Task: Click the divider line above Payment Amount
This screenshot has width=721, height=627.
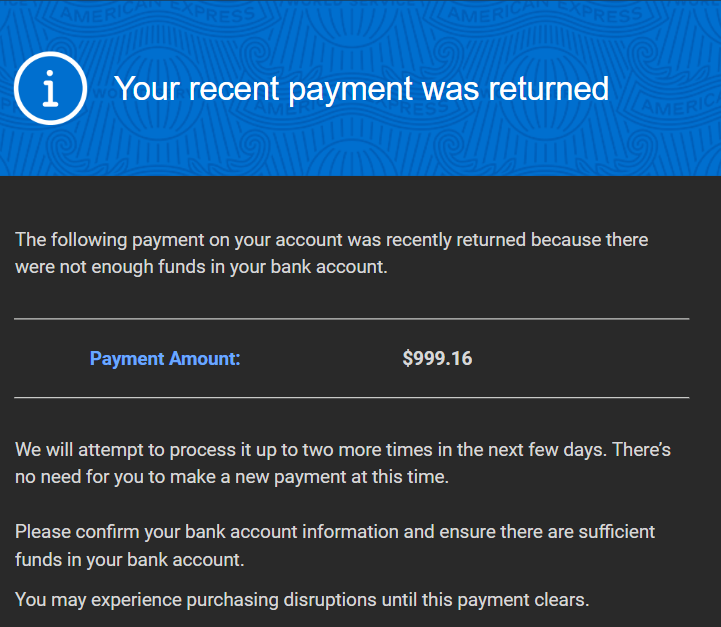Action: coord(352,318)
